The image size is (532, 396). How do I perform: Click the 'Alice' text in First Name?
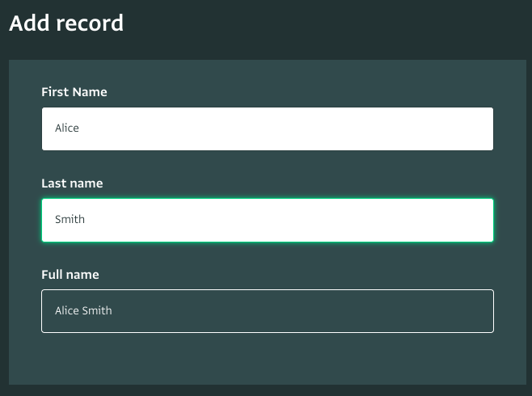[x=67, y=128]
